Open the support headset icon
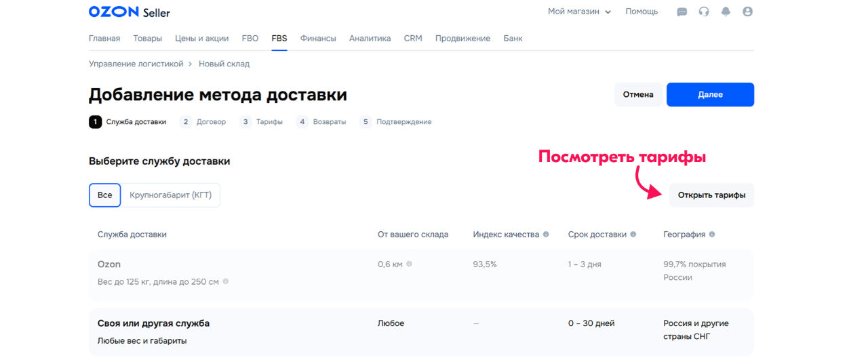This screenshot has height=360, width=868. click(704, 12)
